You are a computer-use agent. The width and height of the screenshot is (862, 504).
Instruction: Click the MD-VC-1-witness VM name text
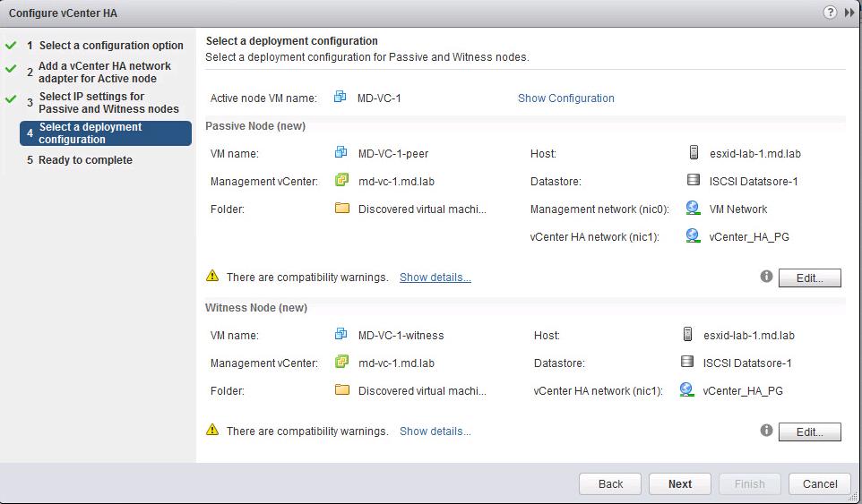pos(401,336)
